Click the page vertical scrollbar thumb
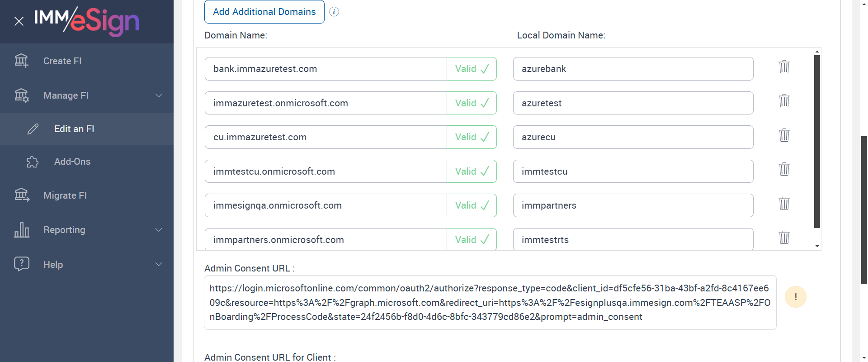Image resolution: width=868 pixels, height=362 pixels. pos(864,210)
